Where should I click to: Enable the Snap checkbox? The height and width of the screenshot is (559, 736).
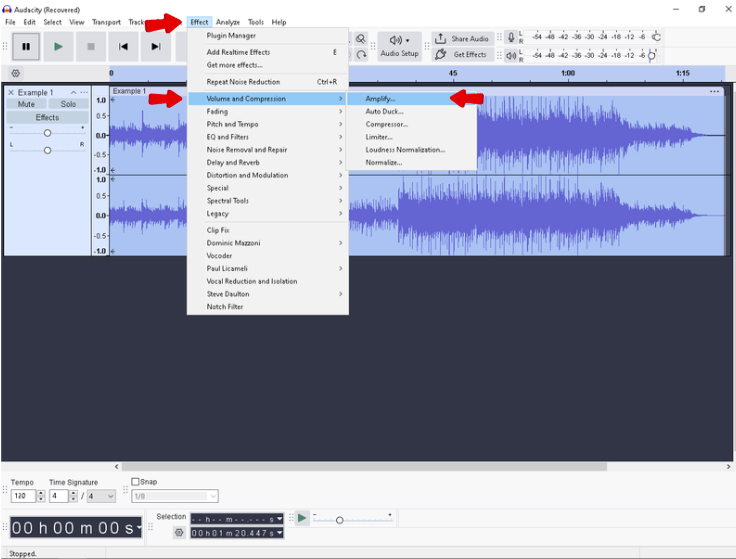point(136,482)
